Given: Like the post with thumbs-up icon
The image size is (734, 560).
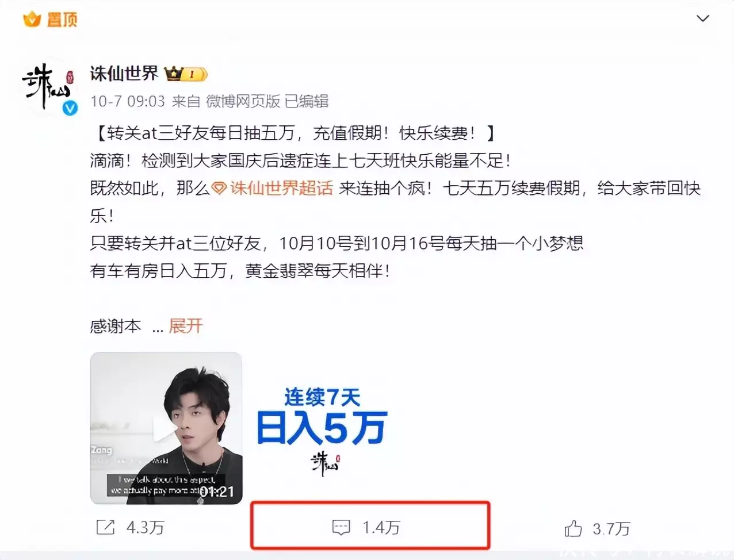Looking at the screenshot, I should click(x=573, y=528).
